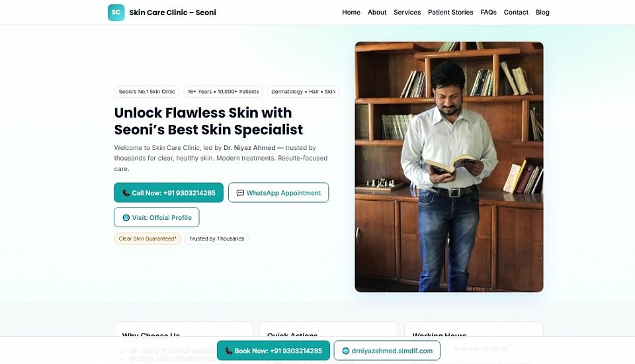
Task: Go to the About section
Action: click(x=377, y=13)
